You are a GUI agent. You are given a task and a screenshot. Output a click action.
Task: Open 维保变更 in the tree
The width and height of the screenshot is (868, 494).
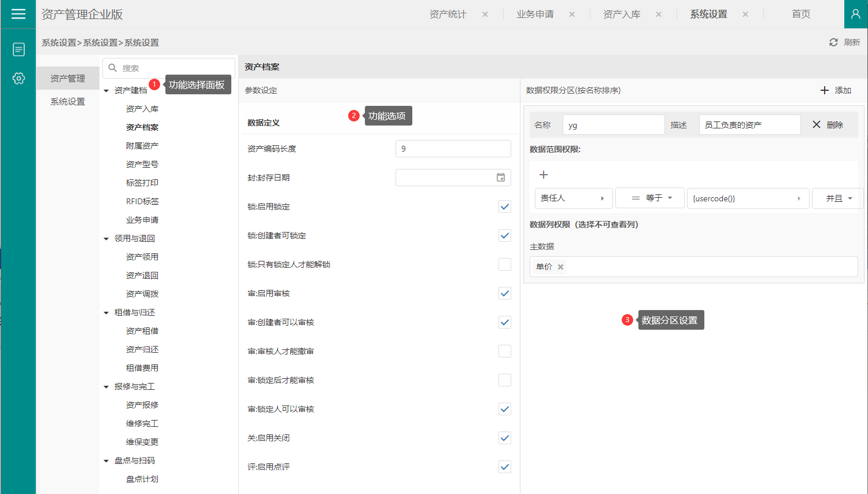tap(142, 442)
